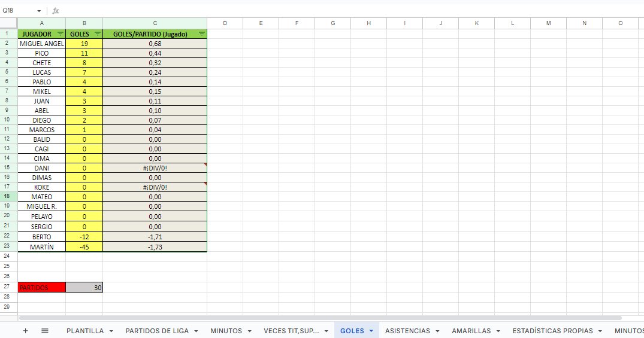Image resolution: width=644 pixels, height=338 pixels.
Task: Click the MIGUEL R. player cell
Action: 41,206
